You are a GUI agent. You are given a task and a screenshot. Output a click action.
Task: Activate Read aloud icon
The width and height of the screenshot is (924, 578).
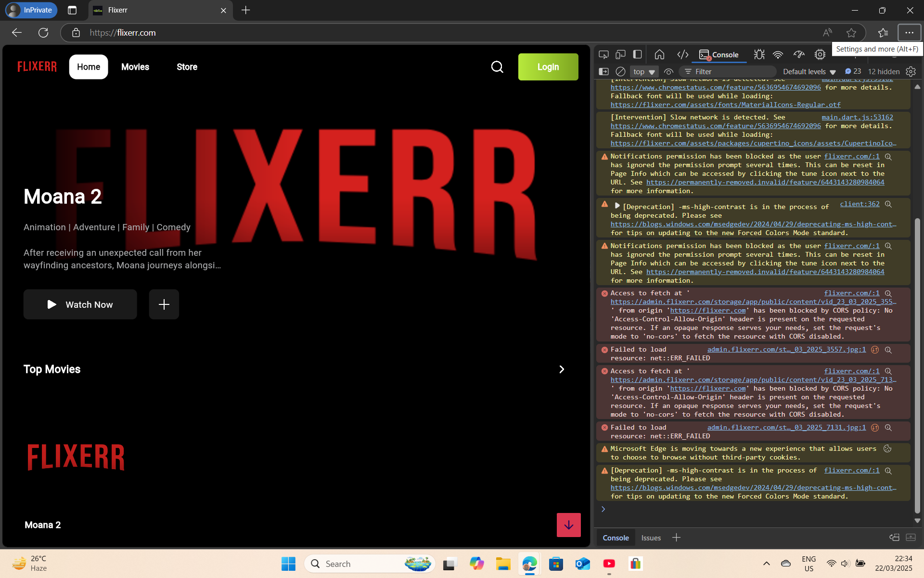827,33
